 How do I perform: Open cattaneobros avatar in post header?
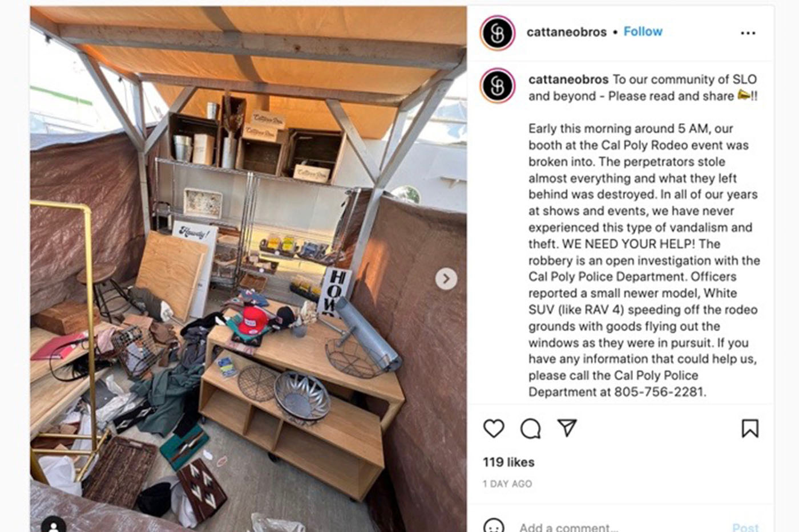click(x=498, y=33)
